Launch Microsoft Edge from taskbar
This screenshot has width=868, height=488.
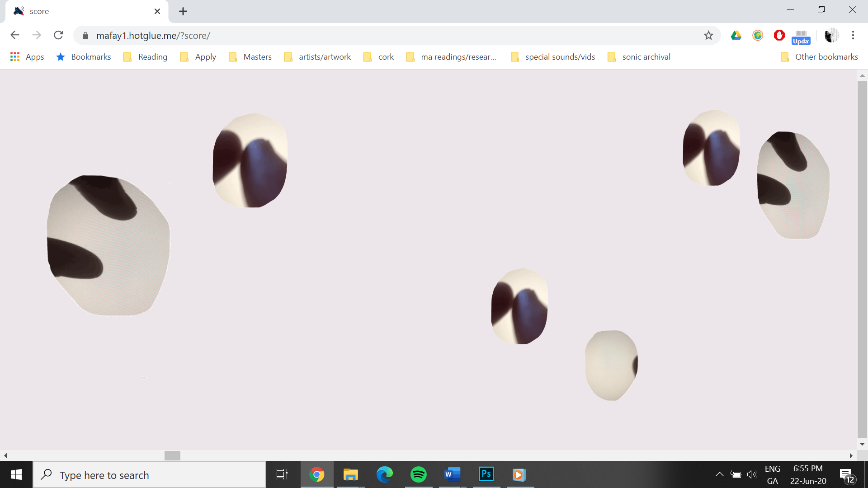click(385, 474)
